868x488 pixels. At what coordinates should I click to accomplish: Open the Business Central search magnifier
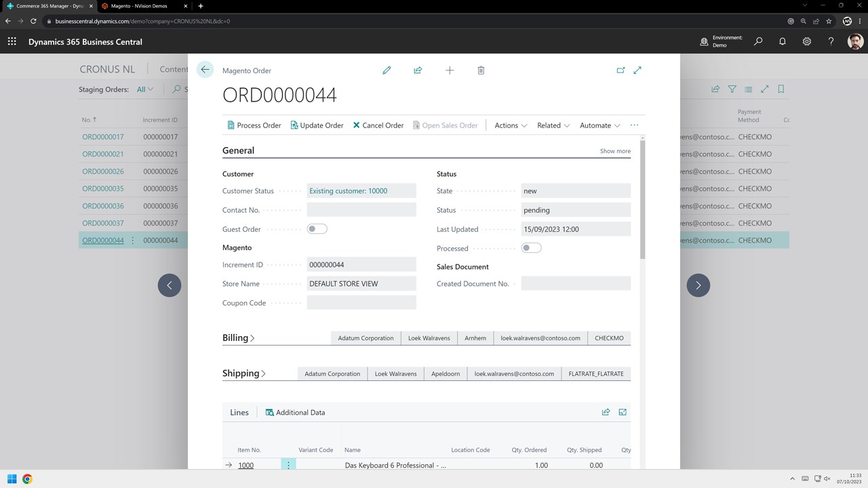758,42
